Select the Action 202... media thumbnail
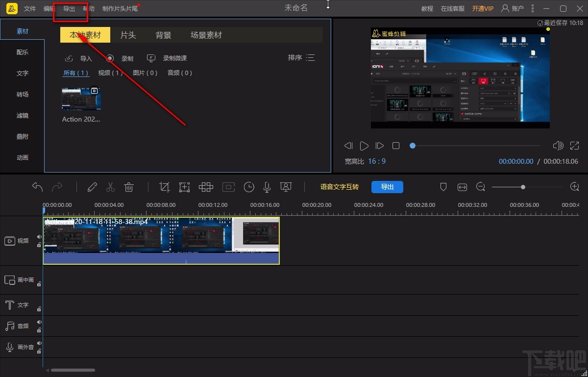Screen dimensions: 588x377 coord(81,100)
